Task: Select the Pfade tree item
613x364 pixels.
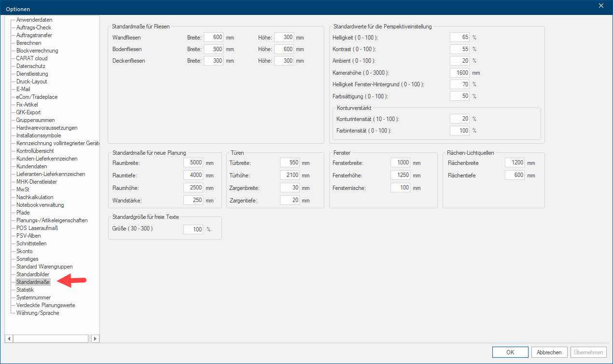Action: pyautogui.click(x=23, y=213)
